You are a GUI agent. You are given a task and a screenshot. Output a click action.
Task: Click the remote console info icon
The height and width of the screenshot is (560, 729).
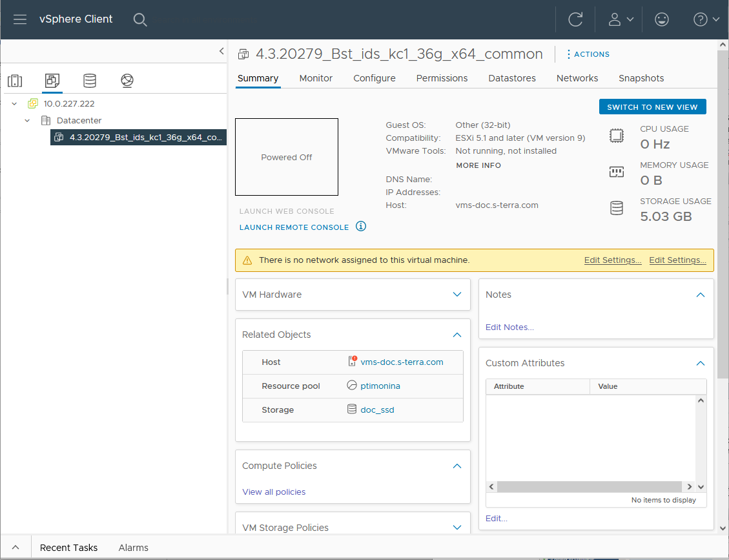pyautogui.click(x=361, y=227)
